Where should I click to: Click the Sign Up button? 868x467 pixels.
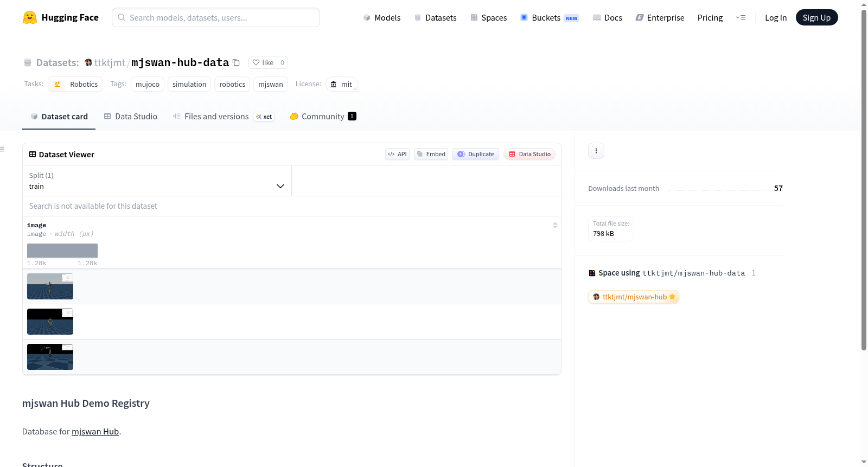[816, 17]
